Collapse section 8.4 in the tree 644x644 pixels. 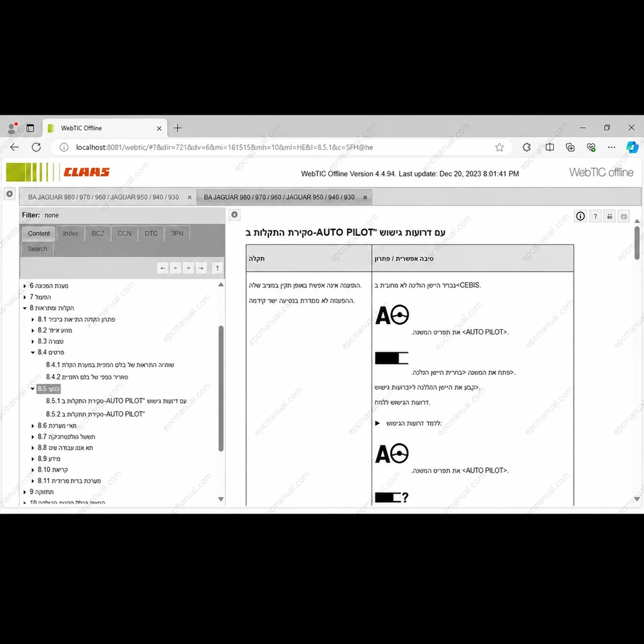(x=33, y=352)
